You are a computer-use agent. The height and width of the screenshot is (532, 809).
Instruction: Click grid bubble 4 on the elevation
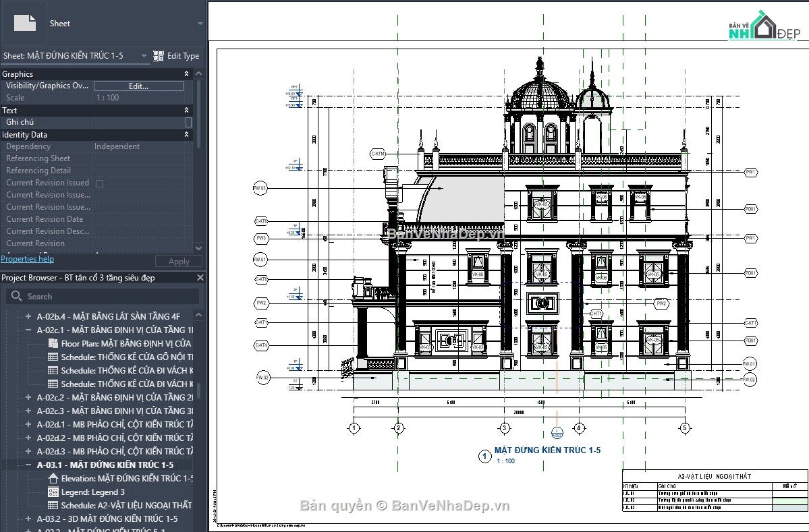(579, 428)
